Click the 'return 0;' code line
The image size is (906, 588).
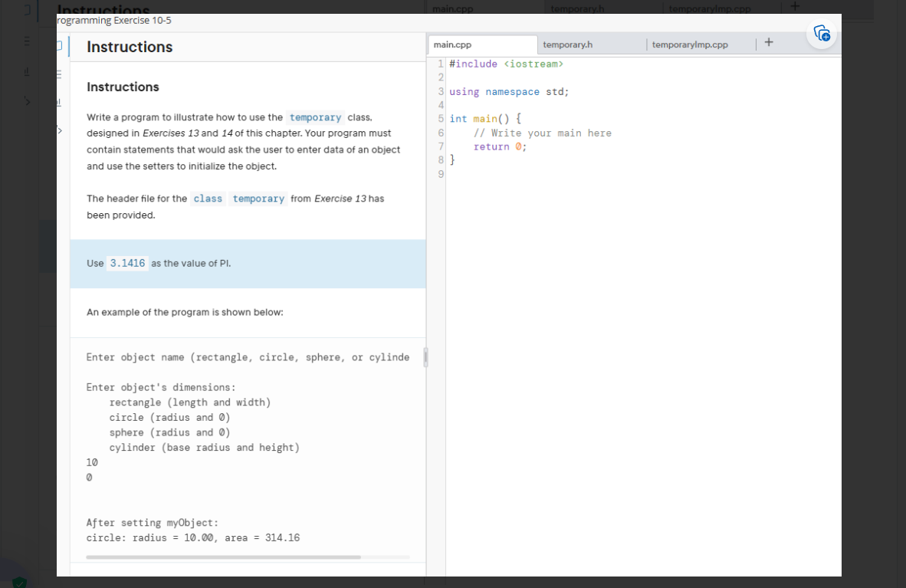pos(500,147)
